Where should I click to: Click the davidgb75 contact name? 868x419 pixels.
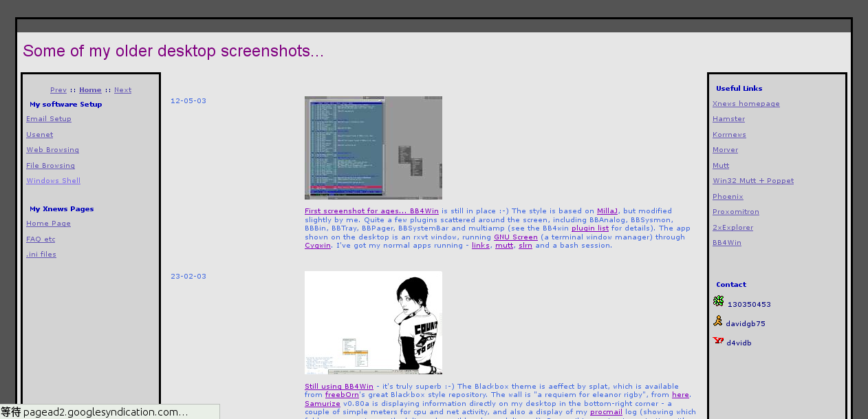pyautogui.click(x=746, y=324)
